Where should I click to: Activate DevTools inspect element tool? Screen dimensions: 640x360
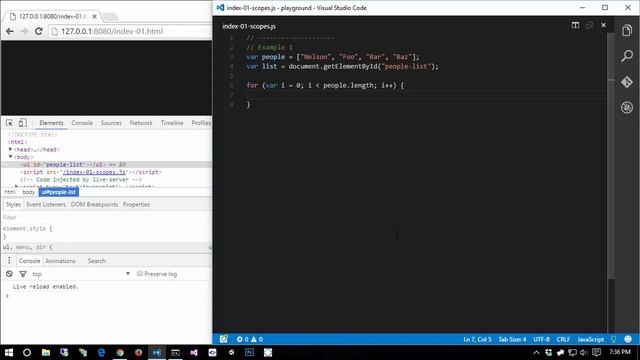[9, 123]
